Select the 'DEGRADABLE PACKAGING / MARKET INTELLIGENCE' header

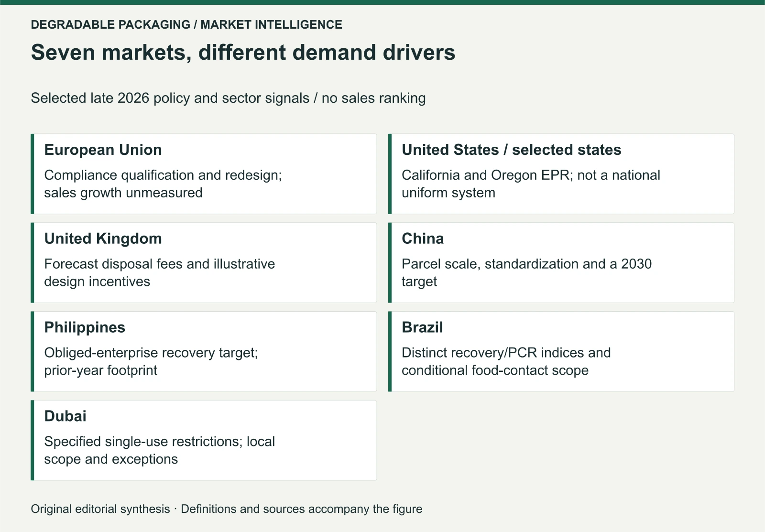(186, 25)
